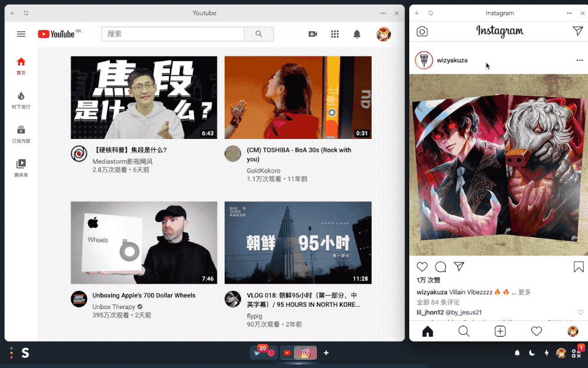This screenshot has width=588, height=368.
Task: Open the wizyakuza username link in post header
Action: (452, 60)
